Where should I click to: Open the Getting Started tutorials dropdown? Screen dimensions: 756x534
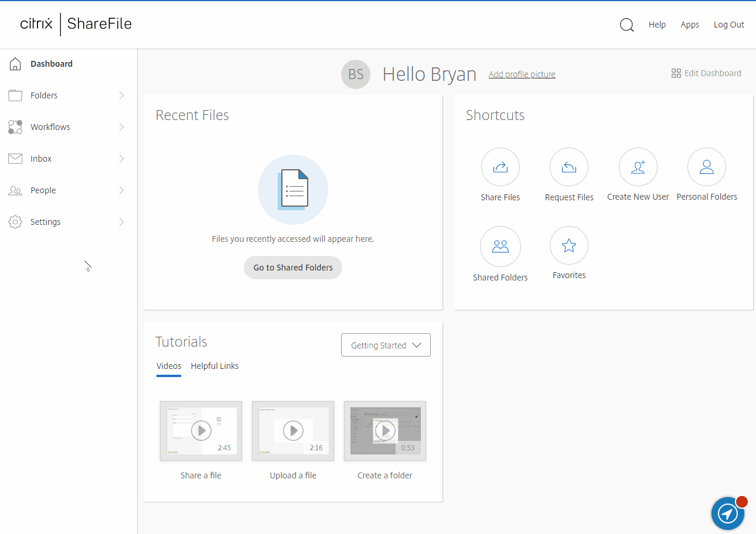point(386,345)
